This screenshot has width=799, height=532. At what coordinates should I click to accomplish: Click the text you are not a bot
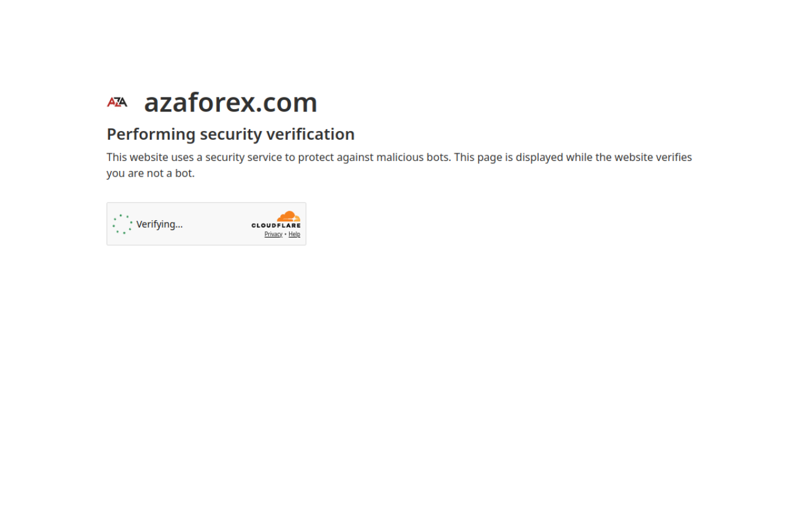150,173
